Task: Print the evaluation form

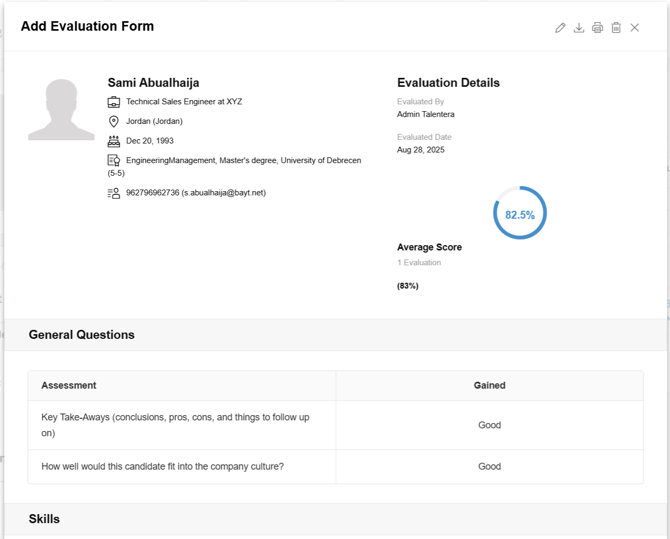Action: click(x=597, y=28)
